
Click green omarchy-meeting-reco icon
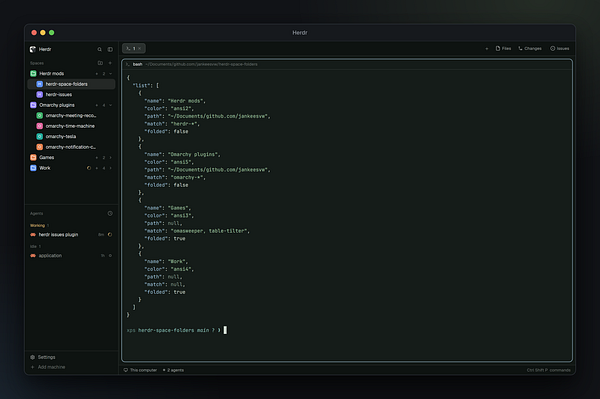39,116
